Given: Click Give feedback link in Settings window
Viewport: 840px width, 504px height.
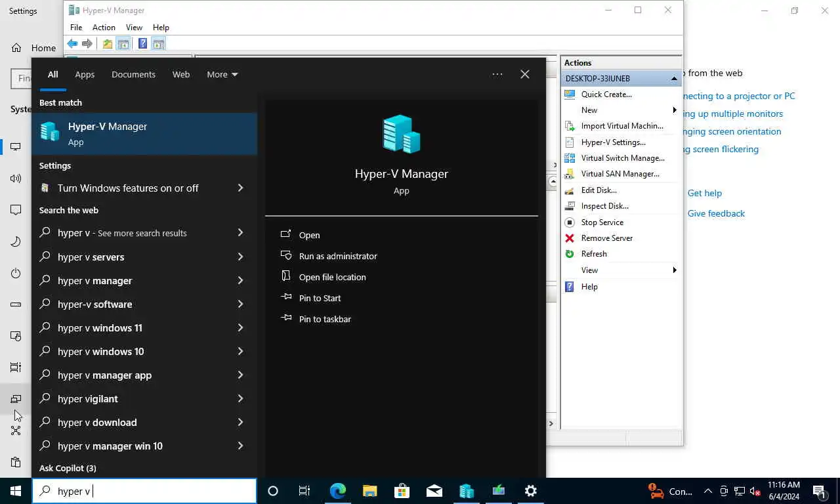Looking at the screenshot, I should pyautogui.click(x=716, y=214).
